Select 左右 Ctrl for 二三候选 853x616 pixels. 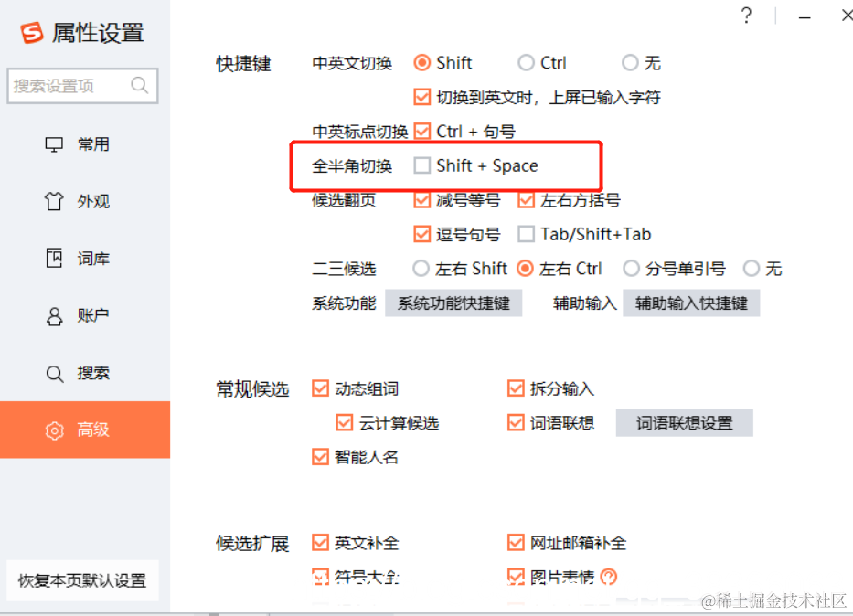pyautogui.click(x=525, y=269)
